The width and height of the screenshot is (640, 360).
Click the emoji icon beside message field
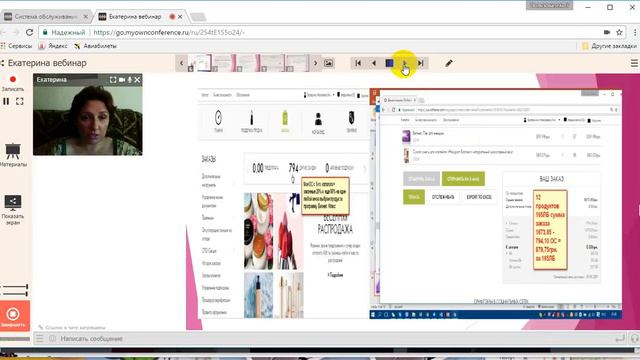pyautogui.click(x=53, y=338)
